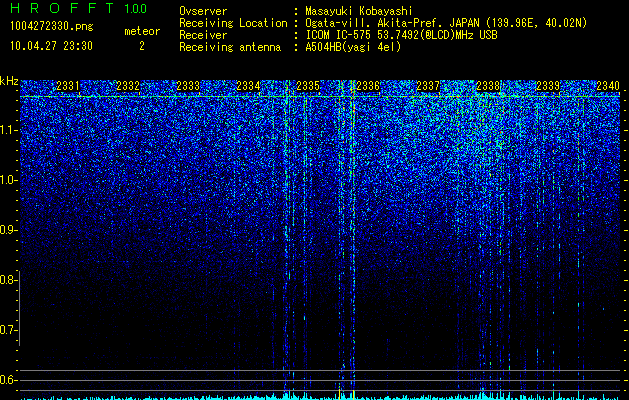This screenshot has height=400, width=629.
Task: Click the meteor label
Action: point(142,31)
